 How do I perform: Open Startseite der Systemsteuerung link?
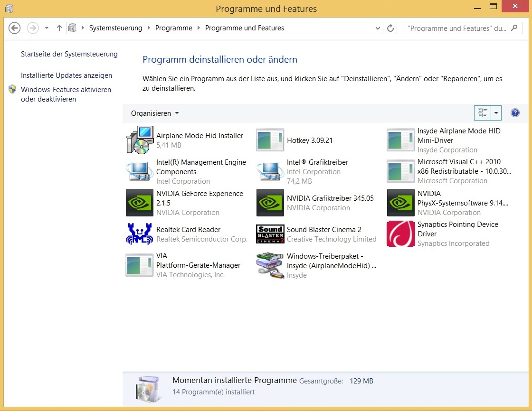[x=69, y=54]
